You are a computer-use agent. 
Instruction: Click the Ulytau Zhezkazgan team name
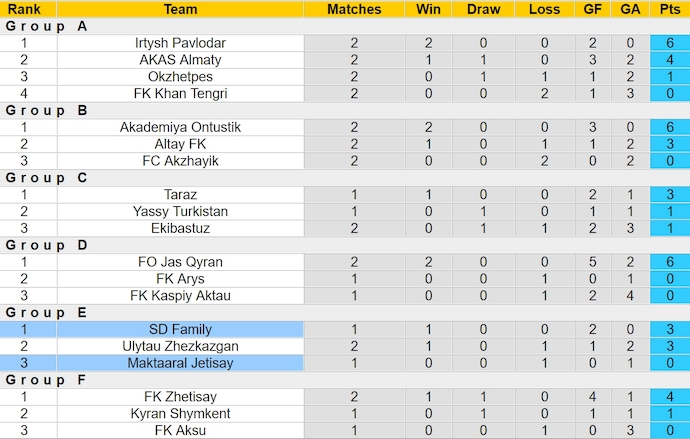click(x=180, y=346)
